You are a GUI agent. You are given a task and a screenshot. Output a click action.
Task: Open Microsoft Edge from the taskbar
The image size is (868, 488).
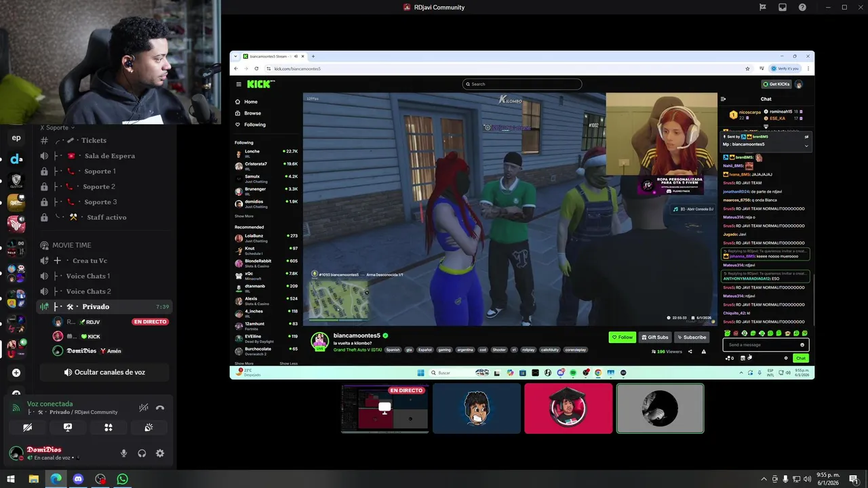click(x=56, y=479)
